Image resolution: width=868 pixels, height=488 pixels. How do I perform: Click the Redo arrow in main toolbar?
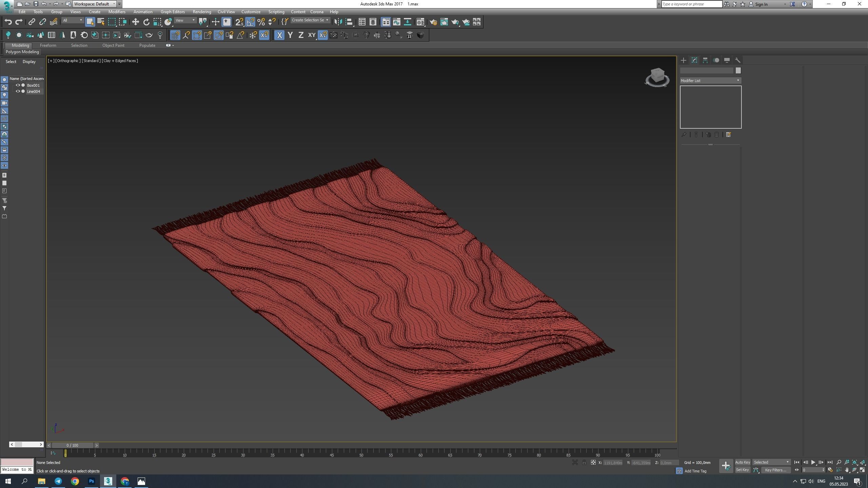pyautogui.click(x=19, y=22)
